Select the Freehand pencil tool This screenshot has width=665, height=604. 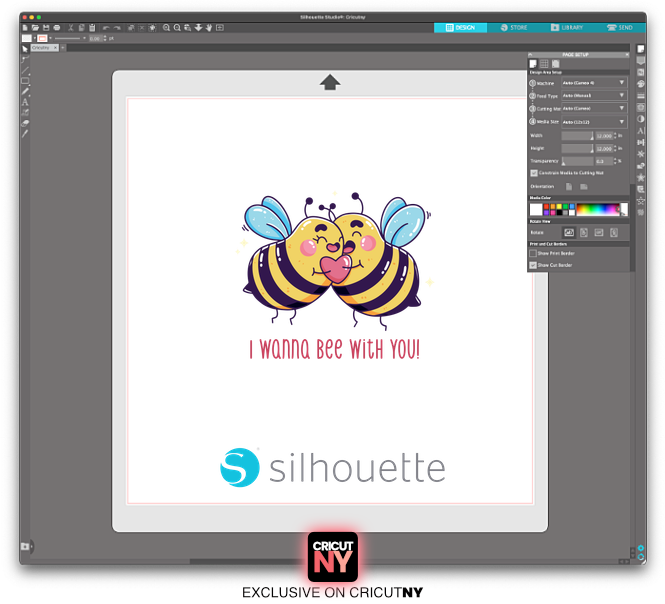click(25, 91)
